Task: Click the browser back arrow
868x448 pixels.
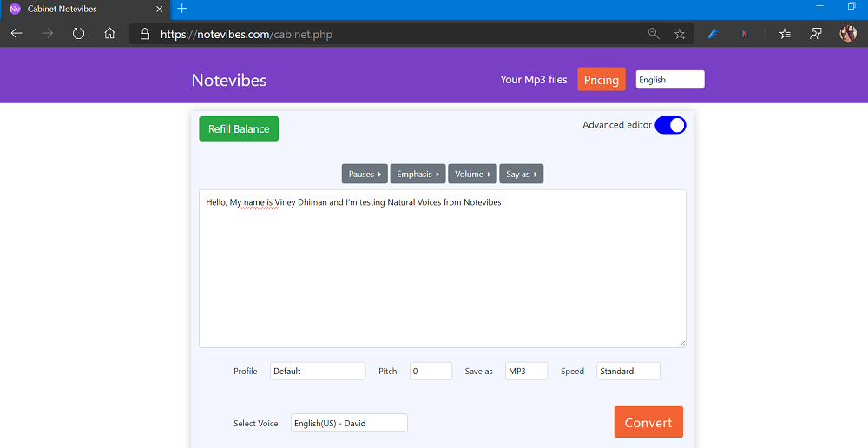Action: [16, 34]
